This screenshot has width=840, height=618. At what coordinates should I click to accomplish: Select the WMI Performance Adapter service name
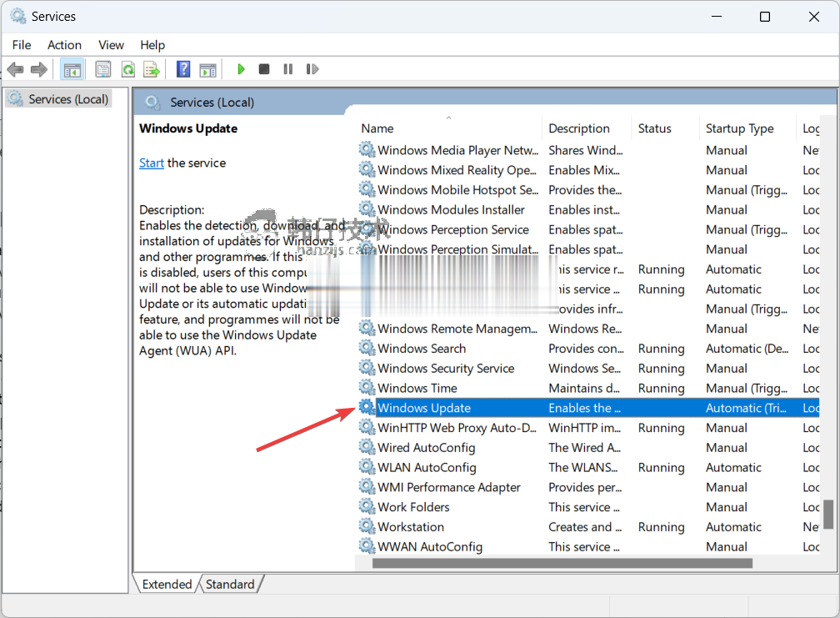(449, 487)
